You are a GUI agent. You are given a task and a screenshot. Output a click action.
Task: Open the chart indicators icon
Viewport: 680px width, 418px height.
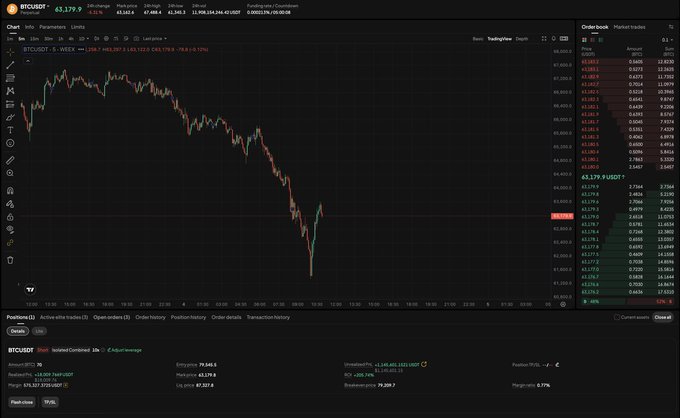point(116,39)
